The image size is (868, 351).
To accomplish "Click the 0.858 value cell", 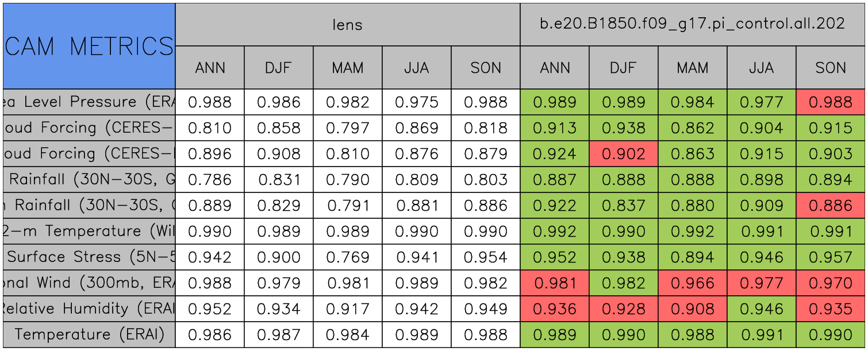I will click(279, 128).
